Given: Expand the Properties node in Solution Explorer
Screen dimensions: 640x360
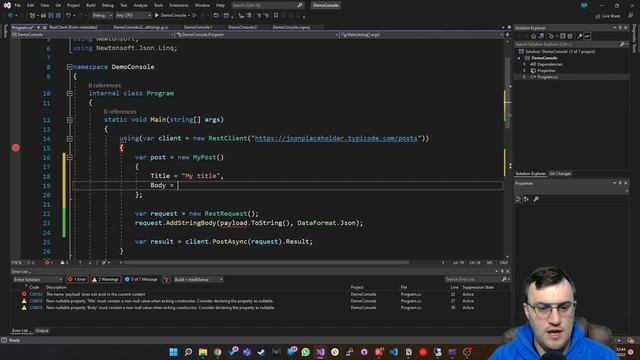Looking at the screenshot, I should [x=524, y=71].
